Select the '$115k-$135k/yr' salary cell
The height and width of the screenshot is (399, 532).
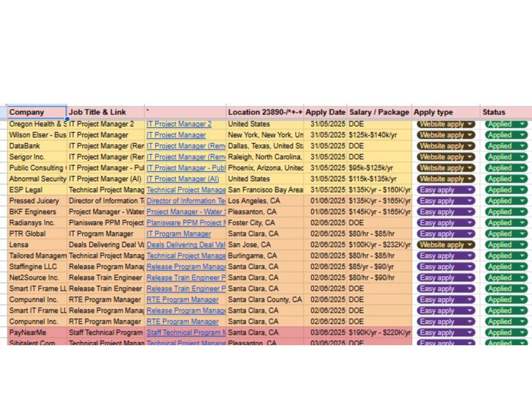coord(379,179)
